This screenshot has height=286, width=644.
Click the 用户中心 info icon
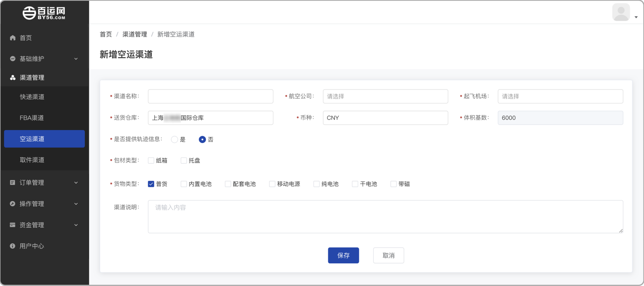click(12, 246)
